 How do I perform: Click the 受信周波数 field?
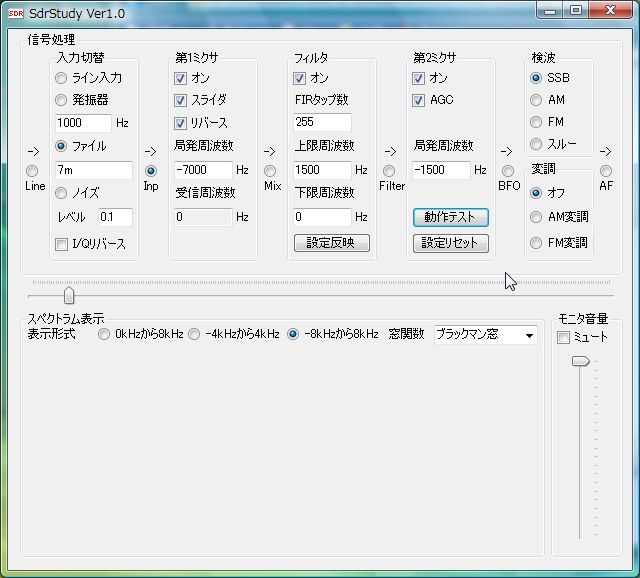pos(203,217)
